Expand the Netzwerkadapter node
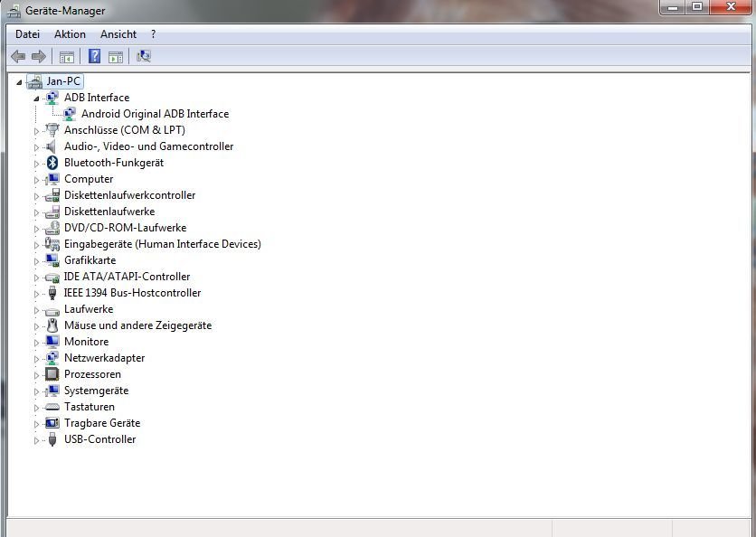The height and width of the screenshot is (537, 756). tap(36, 359)
